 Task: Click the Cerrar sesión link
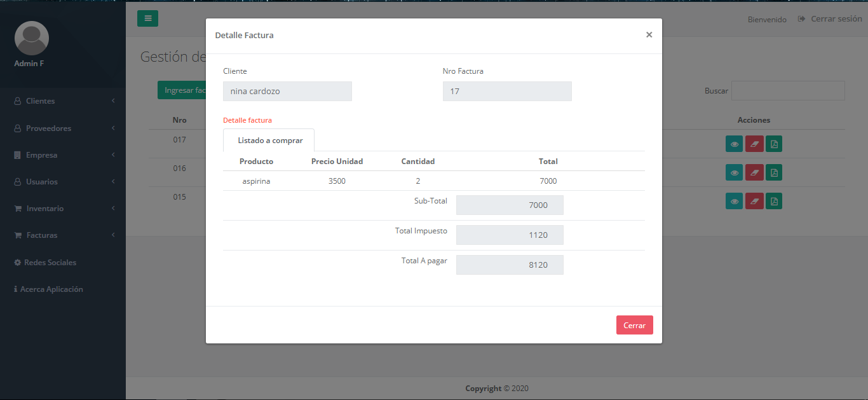(x=831, y=19)
